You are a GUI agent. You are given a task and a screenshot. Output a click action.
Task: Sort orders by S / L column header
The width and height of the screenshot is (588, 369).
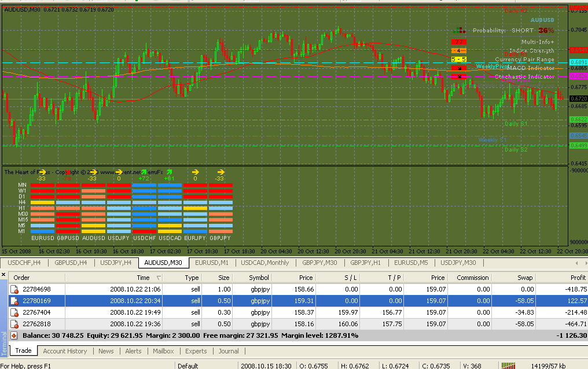338,278
